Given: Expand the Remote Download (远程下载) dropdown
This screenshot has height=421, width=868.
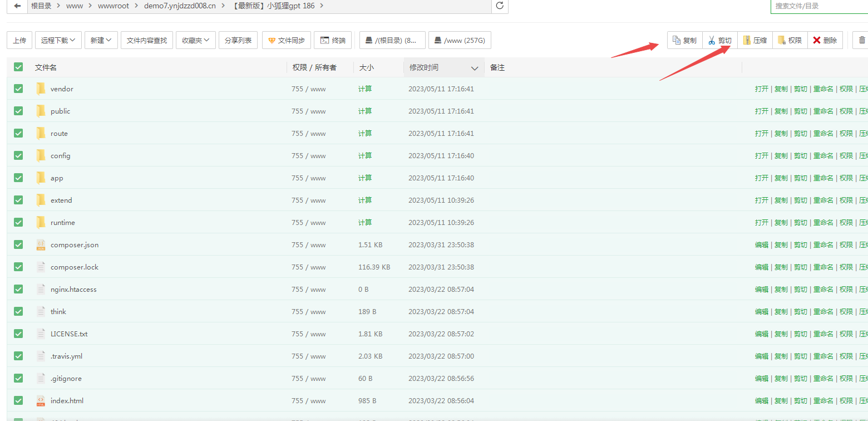Looking at the screenshot, I should click(58, 40).
